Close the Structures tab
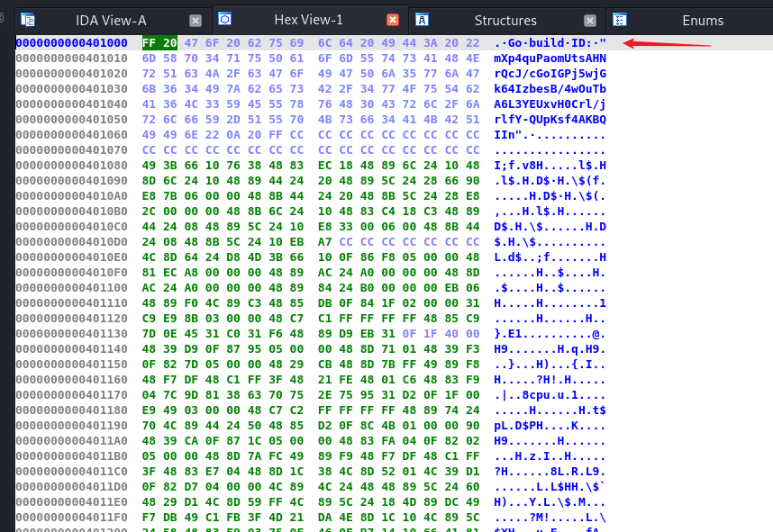773x532 pixels. tap(589, 20)
